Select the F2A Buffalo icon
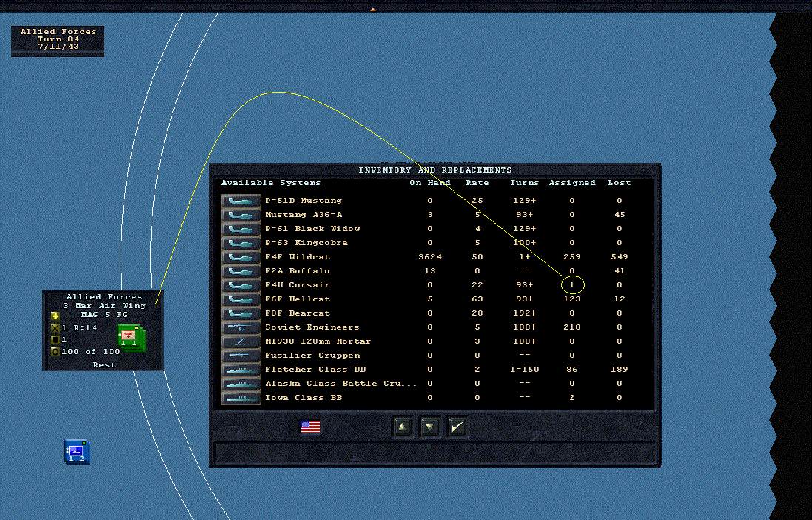812x520 pixels. tap(241, 270)
